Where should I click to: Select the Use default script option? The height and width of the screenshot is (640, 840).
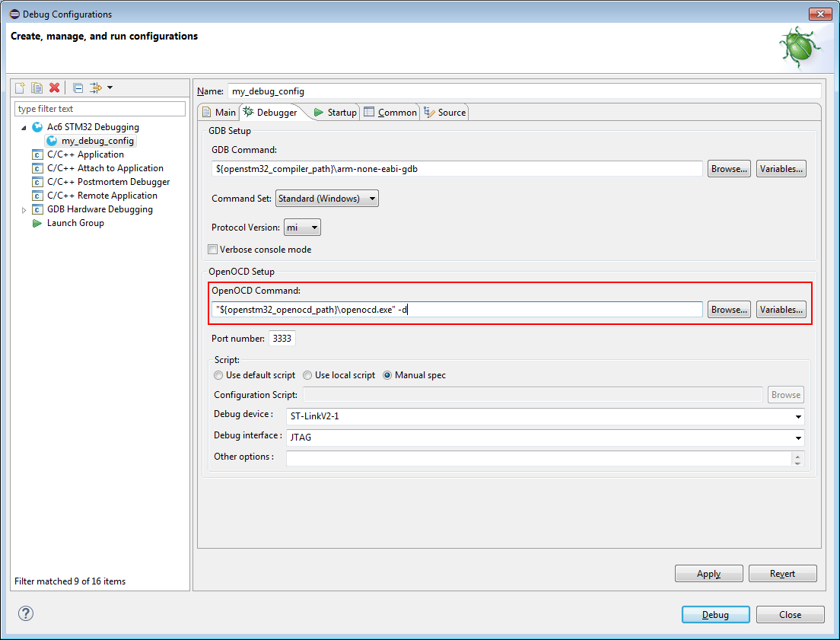219,375
